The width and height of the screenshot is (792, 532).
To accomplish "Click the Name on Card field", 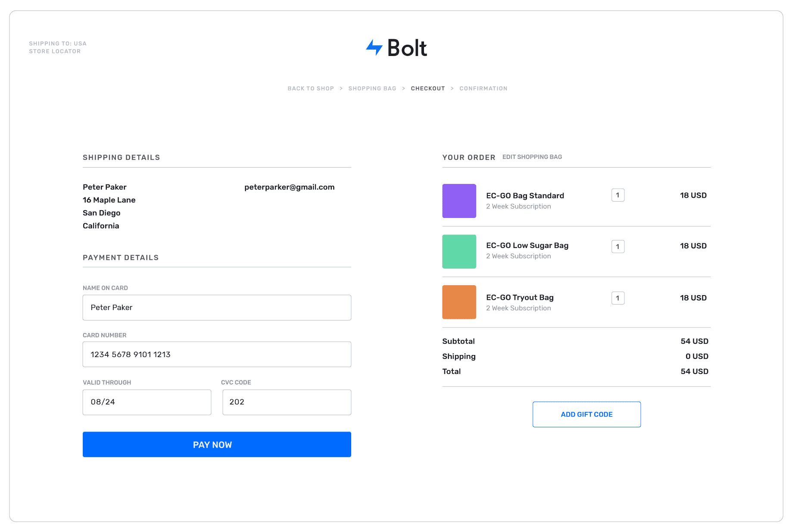I will pos(217,307).
